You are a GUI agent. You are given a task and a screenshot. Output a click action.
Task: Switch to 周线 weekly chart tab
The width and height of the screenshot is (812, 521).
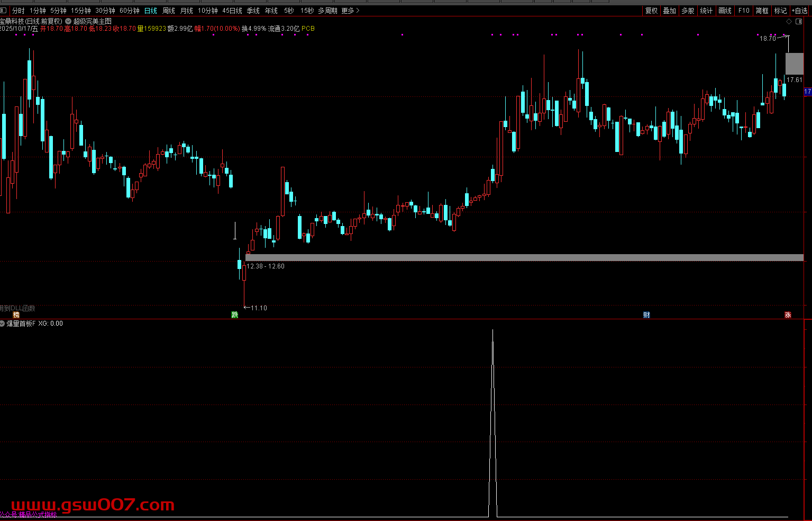click(169, 11)
